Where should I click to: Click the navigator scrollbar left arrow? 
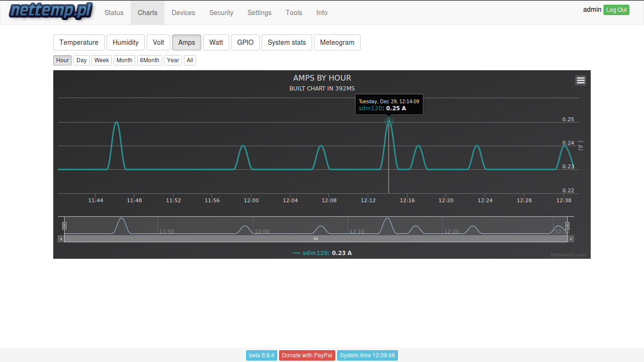pyautogui.click(x=61, y=239)
